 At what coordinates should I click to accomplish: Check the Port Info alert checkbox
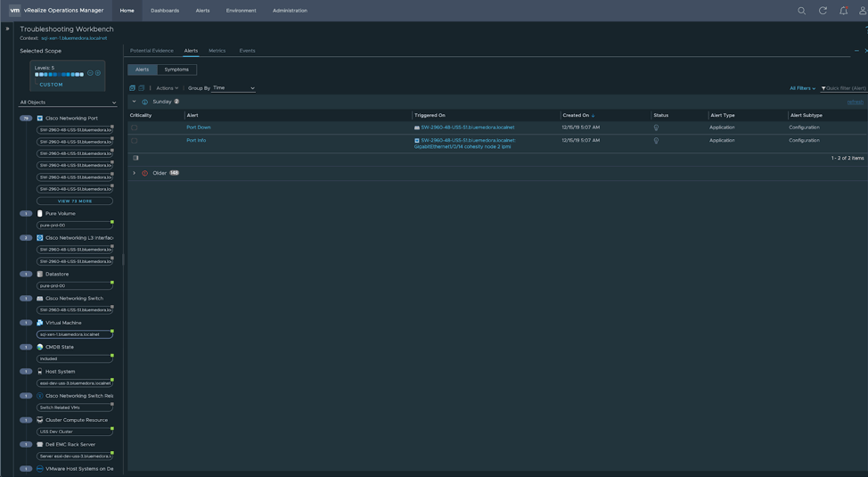pyautogui.click(x=135, y=141)
